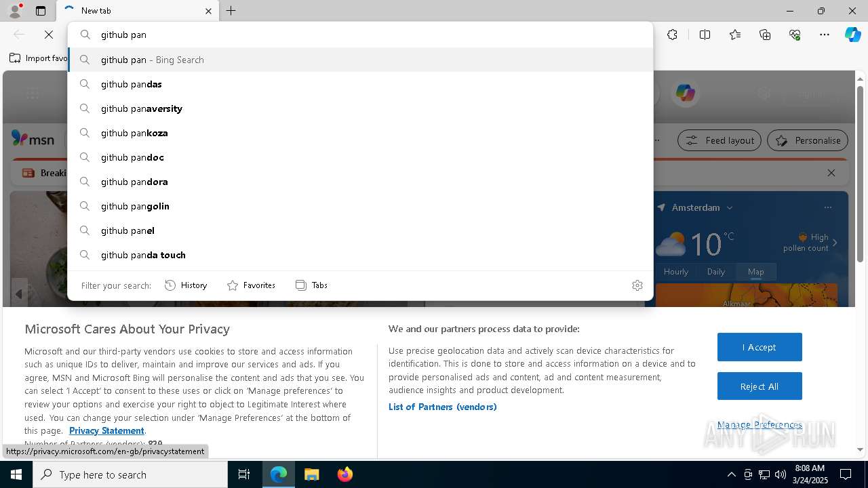Image resolution: width=868 pixels, height=488 pixels.
Task: Open Import favorites bookmark bar item
Action: pyautogui.click(x=39, y=58)
